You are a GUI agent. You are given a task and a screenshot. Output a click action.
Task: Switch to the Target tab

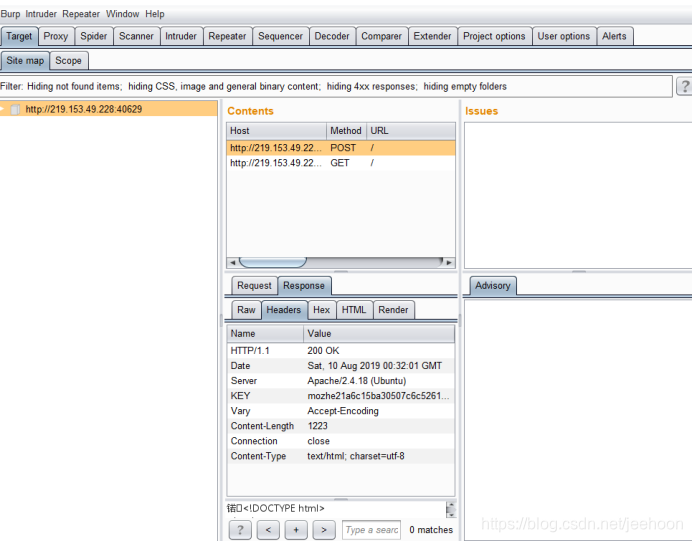(x=19, y=36)
